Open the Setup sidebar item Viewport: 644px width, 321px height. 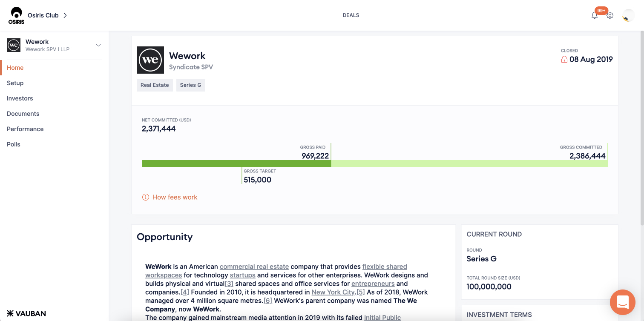tap(15, 83)
